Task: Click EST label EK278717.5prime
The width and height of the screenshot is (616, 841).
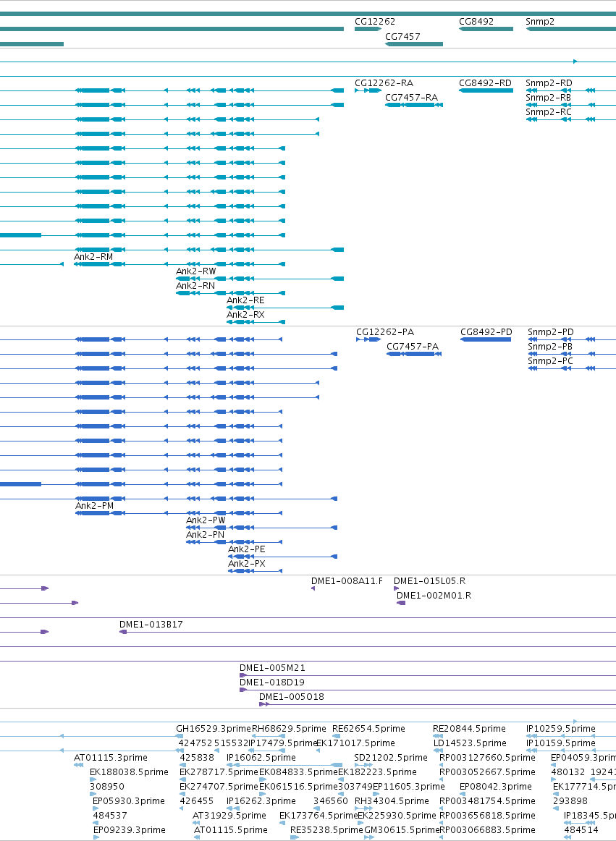Action: tap(219, 772)
